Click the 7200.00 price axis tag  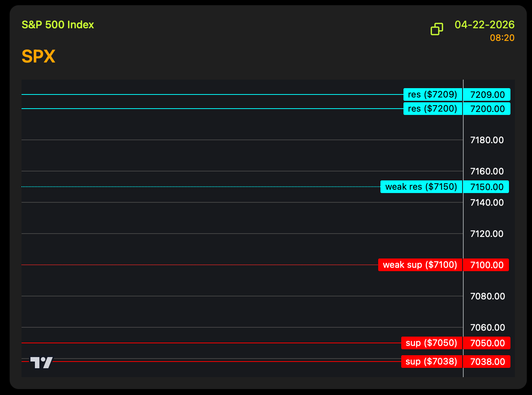(487, 109)
